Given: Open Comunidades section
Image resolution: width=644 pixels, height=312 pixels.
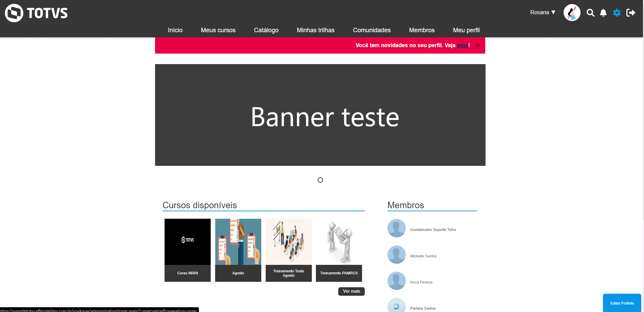Looking at the screenshot, I should [x=372, y=30].
